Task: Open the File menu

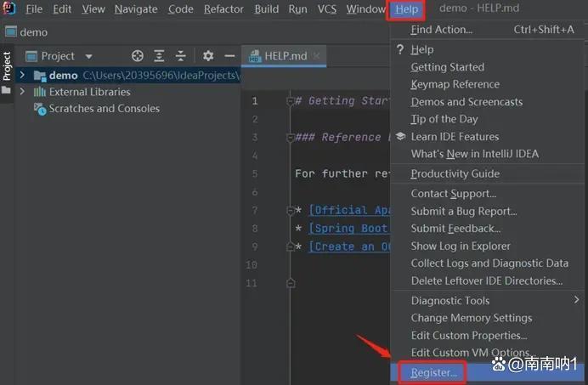Action: (x=34, y=8)
